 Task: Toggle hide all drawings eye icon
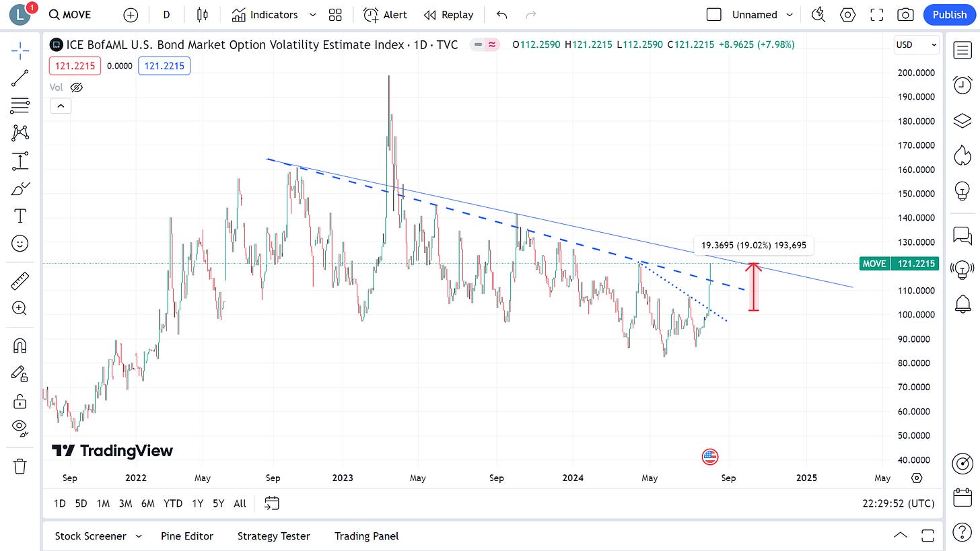coord(20,427)
